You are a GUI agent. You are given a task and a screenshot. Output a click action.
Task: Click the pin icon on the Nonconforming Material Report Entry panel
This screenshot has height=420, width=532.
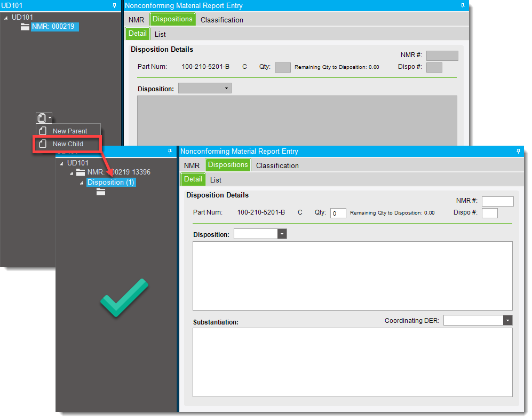463,5
